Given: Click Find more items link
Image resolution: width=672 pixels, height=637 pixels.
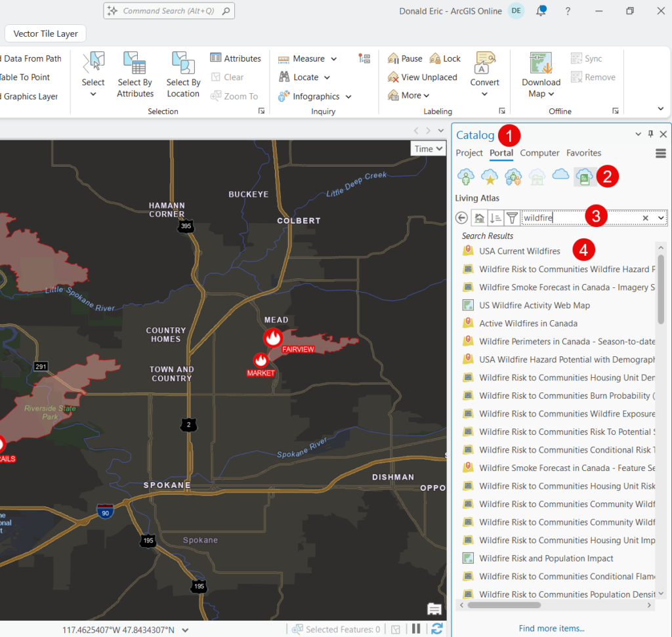Looking at the screenshot, I should (x=551, y=628).
